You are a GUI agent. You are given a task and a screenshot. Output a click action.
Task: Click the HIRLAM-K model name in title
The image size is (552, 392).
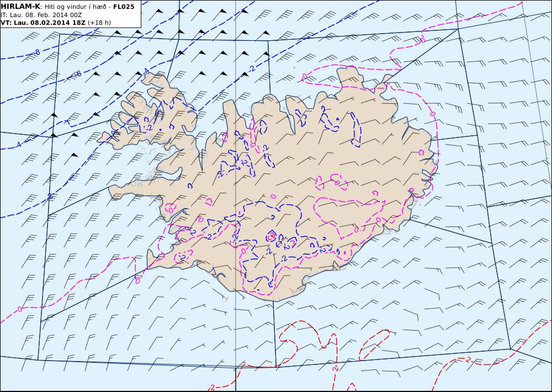pyautogui.click(x=20, y=7)
